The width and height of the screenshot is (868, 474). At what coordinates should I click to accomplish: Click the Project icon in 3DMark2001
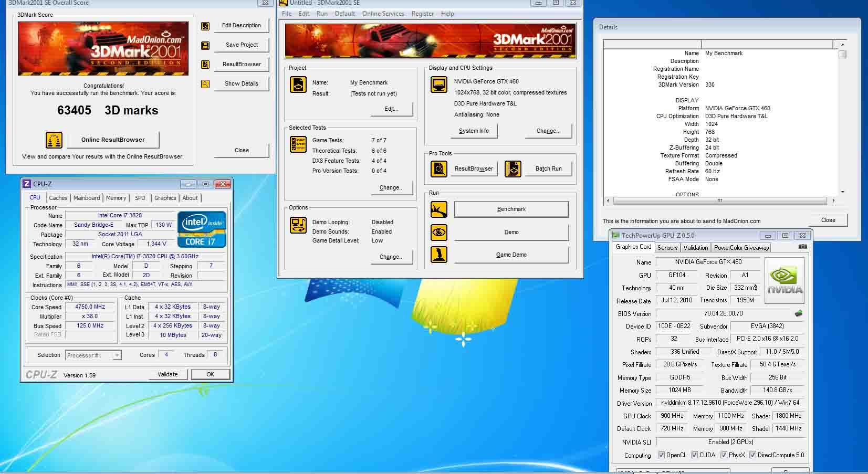[x=298, y=85]
